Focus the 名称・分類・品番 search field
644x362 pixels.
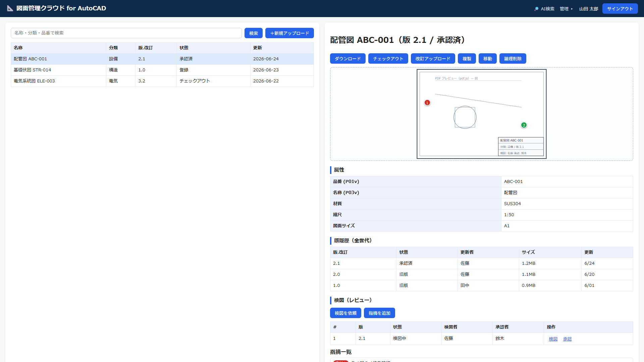coord(126,33)
